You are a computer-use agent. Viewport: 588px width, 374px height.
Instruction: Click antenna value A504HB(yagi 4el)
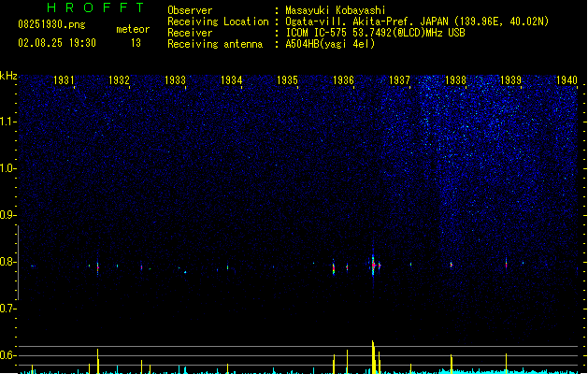[330, 44]
